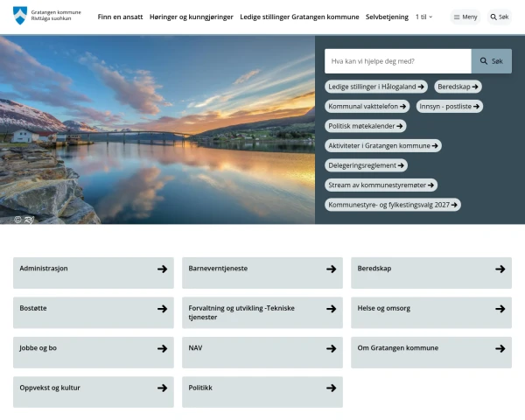The height and width of the screenshot is (420, 525).
Task: Open Kommunestyre- og fylkestingsvalg 2027 link
Action: (393, 205)
